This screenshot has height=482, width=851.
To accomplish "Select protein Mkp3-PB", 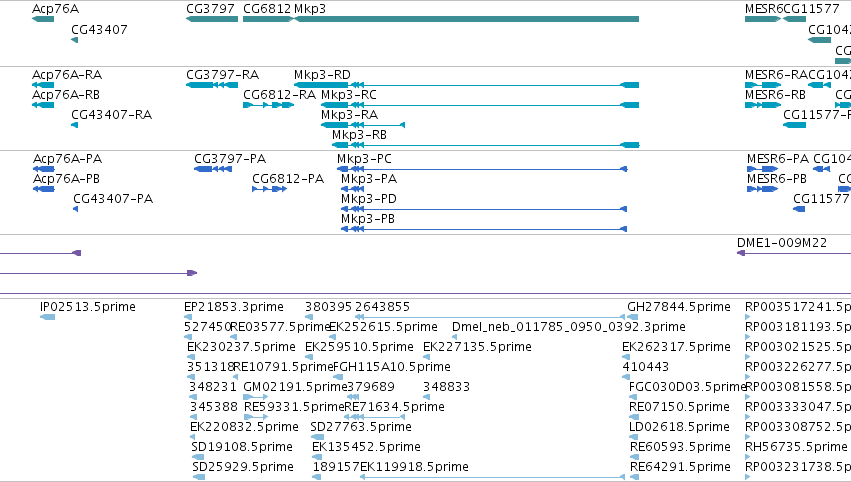I will (484, 230).
